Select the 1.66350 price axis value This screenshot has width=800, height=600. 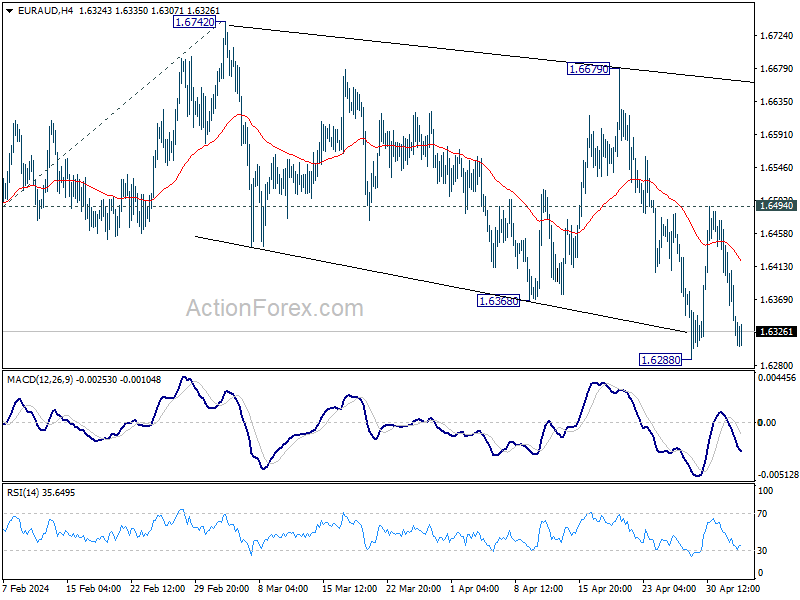777,102
